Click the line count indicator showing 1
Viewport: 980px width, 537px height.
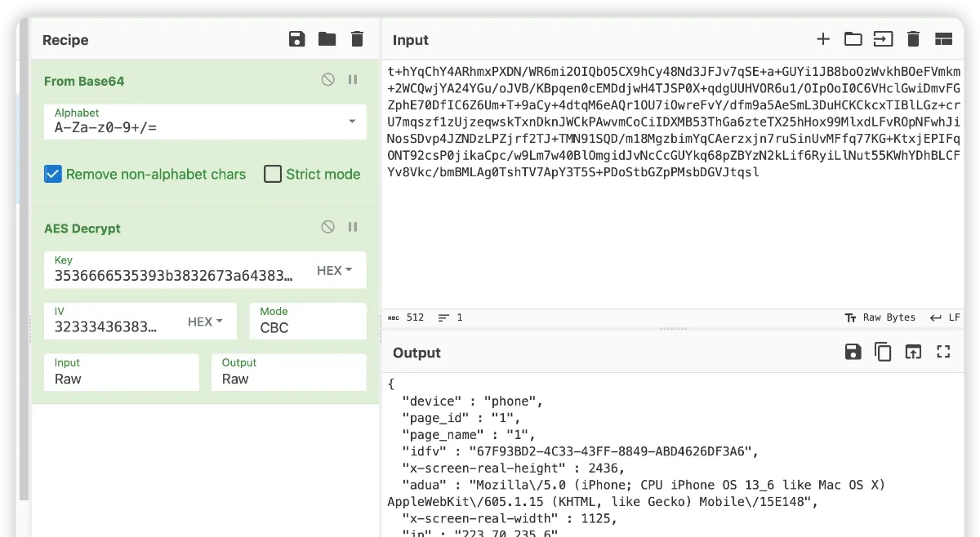point(451,317)
